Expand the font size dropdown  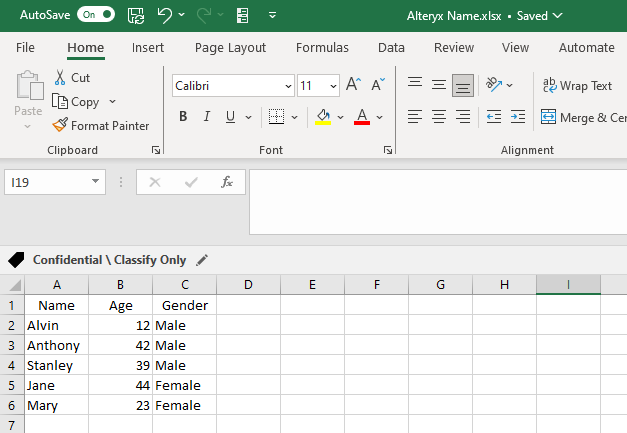pyautogui.click(x=333, y=86)
